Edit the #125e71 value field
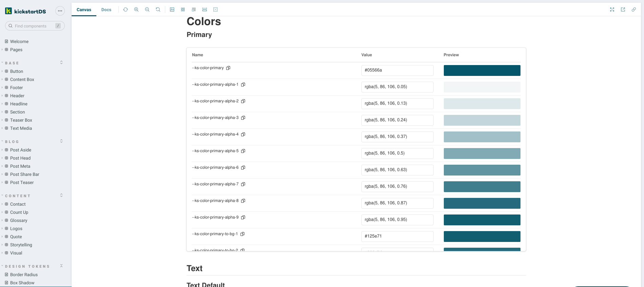 tap(397, 236)
